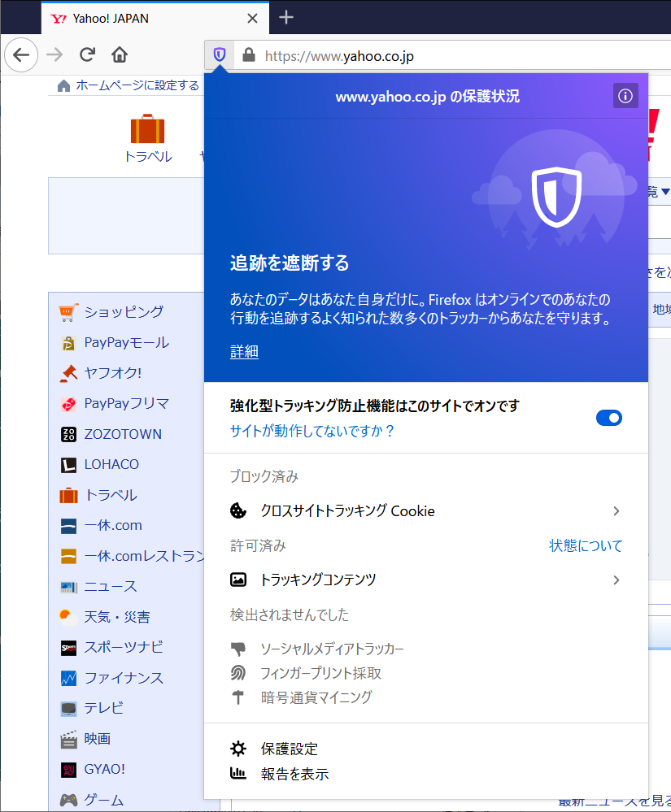Click the TV icon beside テレビ
This screenshot has width=671, height=812.
pos(68,709)
